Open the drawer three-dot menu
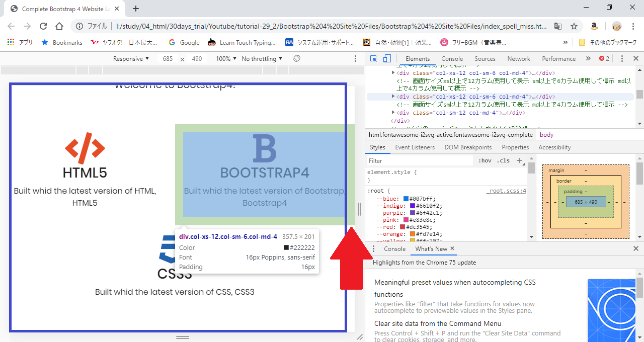This screenshot has width=644, height=342. click(373, 249)
